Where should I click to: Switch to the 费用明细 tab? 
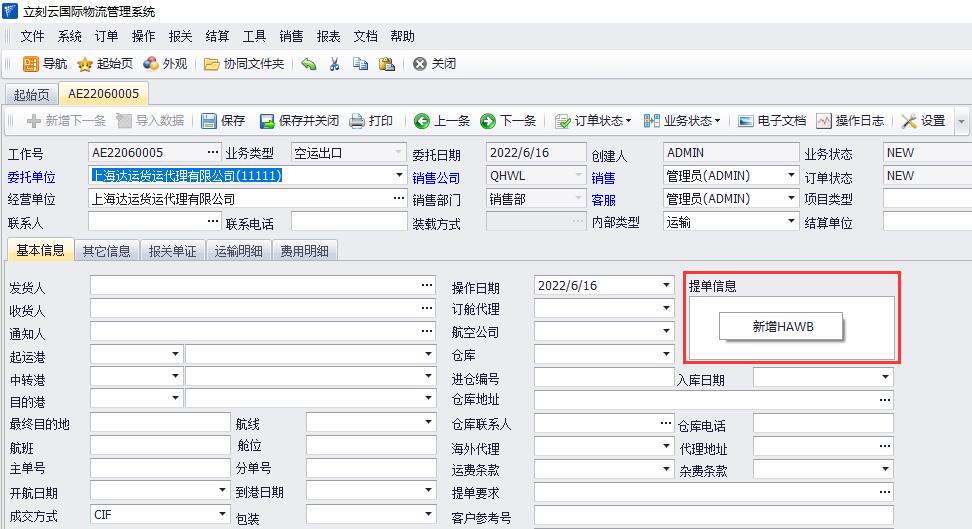click(x=305, y=251)
